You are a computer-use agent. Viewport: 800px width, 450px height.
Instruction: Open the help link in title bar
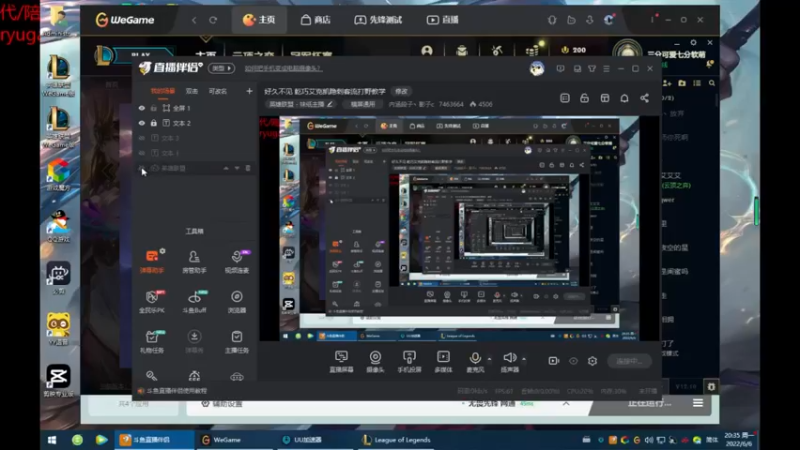pyautogui.click(x=283, y=68)
